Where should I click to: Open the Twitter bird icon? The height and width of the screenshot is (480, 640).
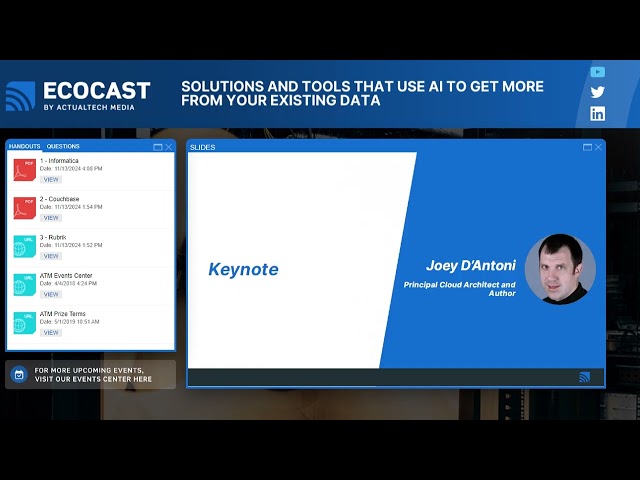[598, 92]
